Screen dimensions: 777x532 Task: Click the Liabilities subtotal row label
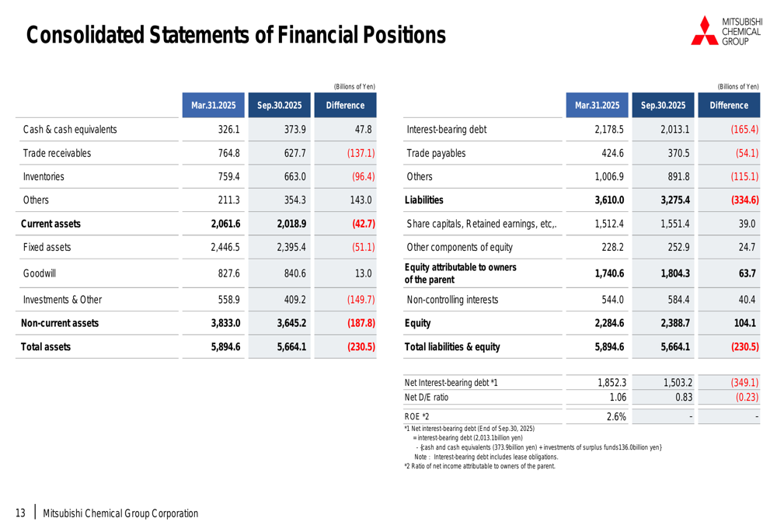pyautogui.click(x=424, y=200)
